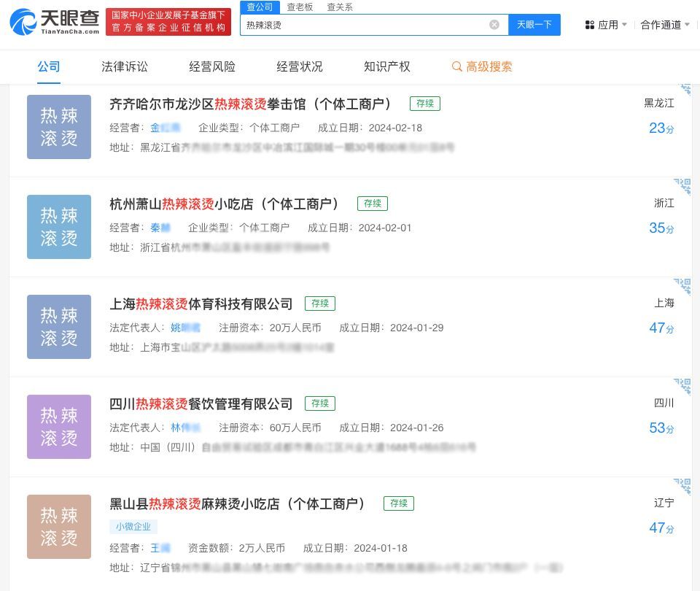Open 杭州萧山热辣滚烫小吃店 company page
This screenshot has height=591, width=700.
coord(224,204)
